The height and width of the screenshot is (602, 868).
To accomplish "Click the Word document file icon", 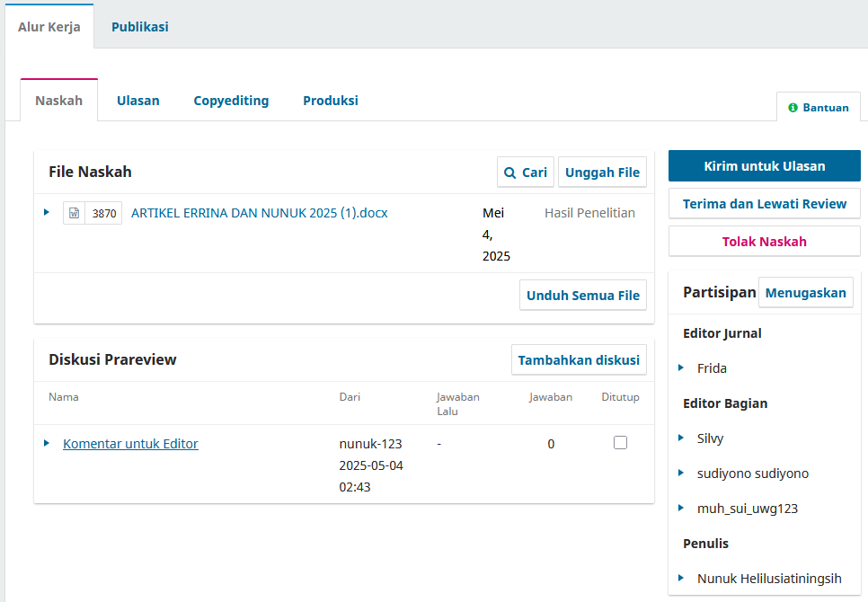I will point(75,213).
